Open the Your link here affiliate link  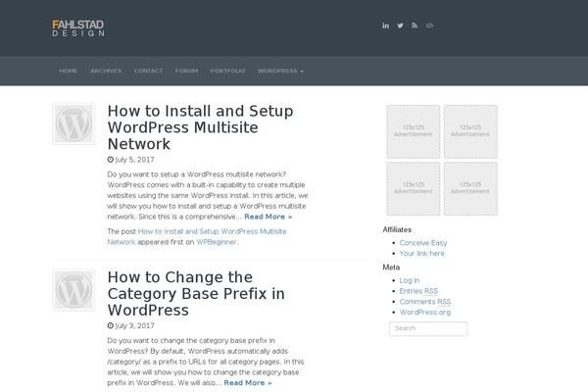[x=421, y=253]
